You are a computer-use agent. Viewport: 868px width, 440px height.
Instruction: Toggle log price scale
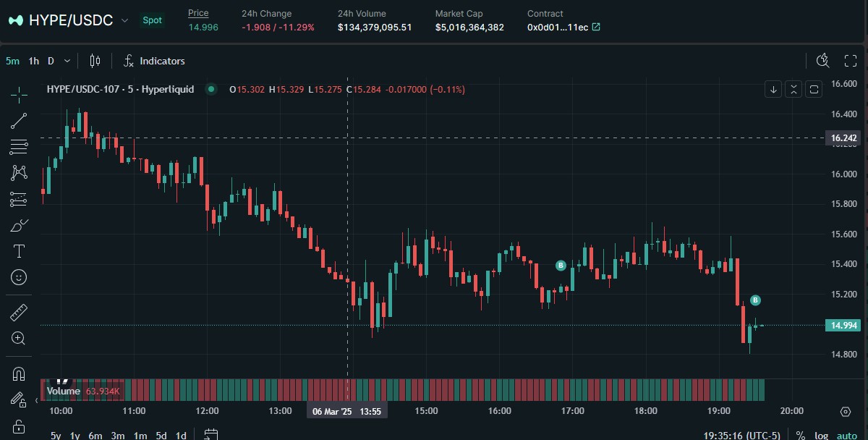[x=821, y=435]
